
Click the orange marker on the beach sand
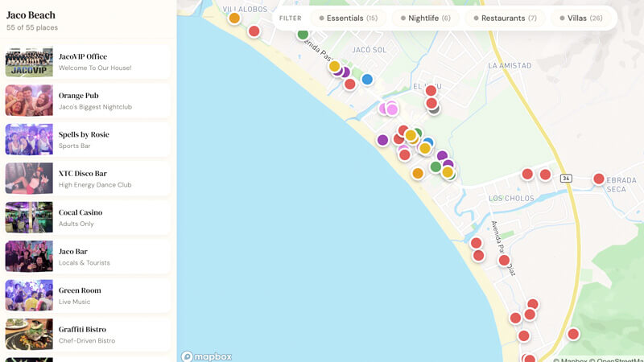click(x=418, y=173)
